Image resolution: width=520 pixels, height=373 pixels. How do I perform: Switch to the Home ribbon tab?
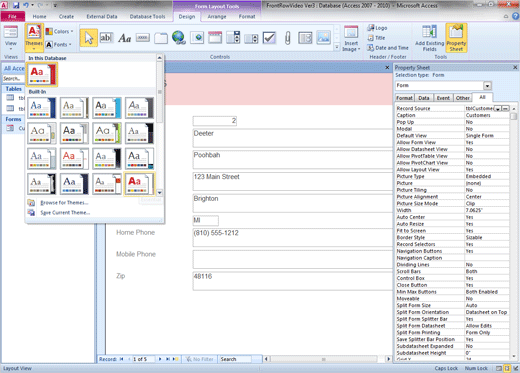click(x=39, y=16)
